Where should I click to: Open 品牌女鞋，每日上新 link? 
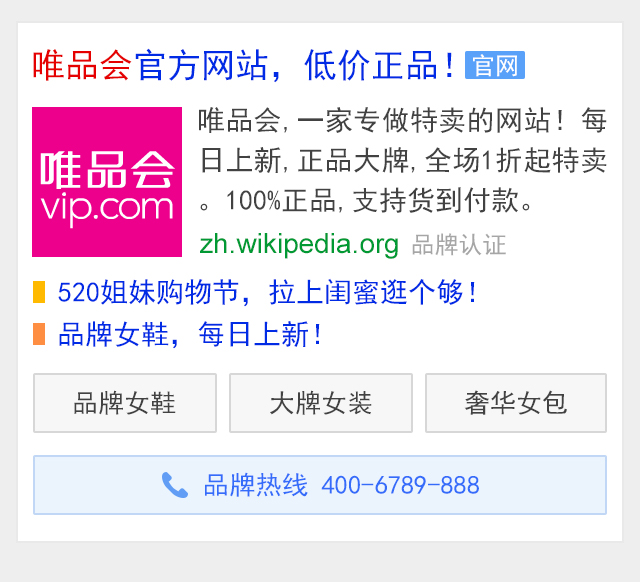click(x=190, y=334)
